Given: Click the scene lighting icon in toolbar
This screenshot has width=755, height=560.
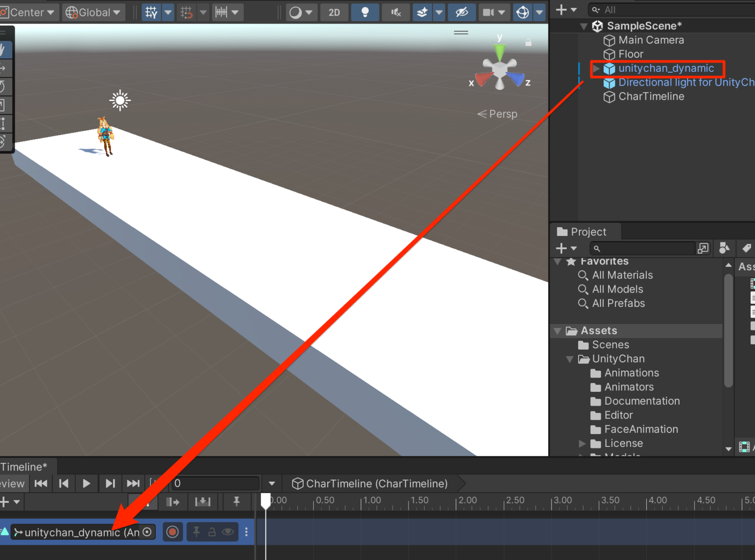Looking at the screenshot, I should pyautogui.click(x=365, y=12).
